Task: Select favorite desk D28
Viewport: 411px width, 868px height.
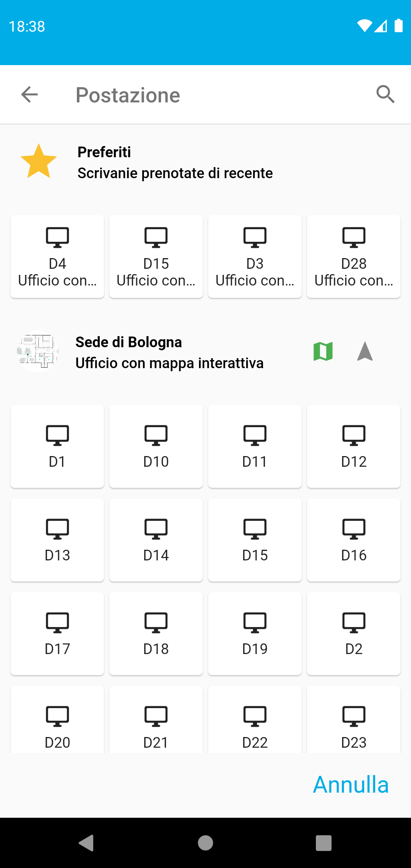Action: click(x=354, y=256)
